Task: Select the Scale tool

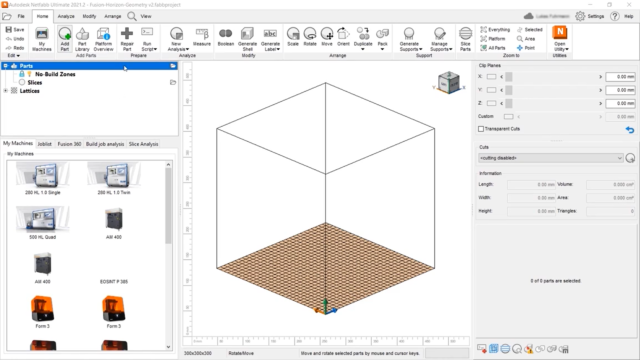Action: pyautogui.click(x=293, y=37)
